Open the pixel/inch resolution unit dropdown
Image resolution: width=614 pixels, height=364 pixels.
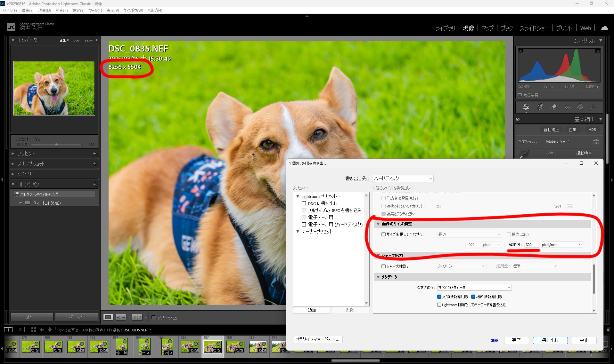tap(562, 245)
